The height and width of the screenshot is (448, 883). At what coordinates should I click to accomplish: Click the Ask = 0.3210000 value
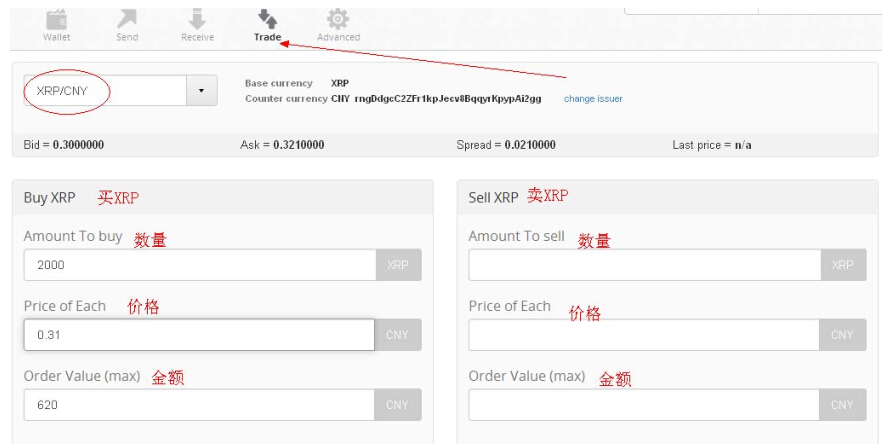[x=282, y=145]
